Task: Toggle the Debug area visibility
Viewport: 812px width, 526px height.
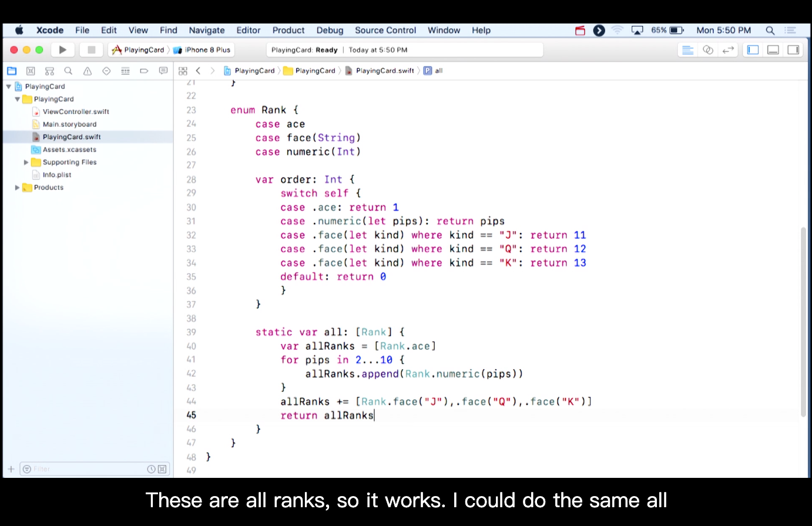Action: pyautogui.click(x=773, y=50)
